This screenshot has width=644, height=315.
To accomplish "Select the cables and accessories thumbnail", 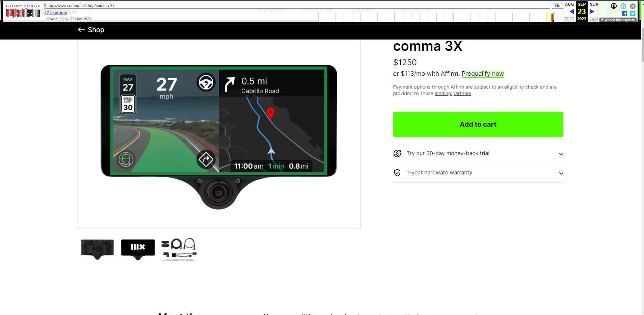I will tap(179, 249).
